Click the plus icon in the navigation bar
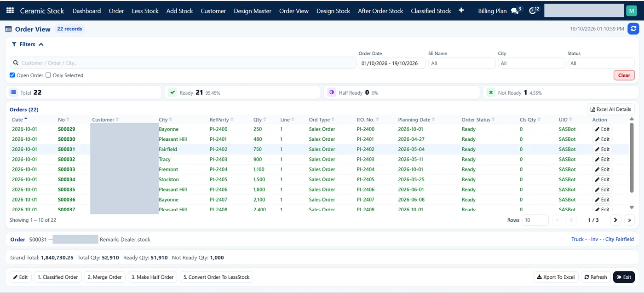 tap(461, 11)
